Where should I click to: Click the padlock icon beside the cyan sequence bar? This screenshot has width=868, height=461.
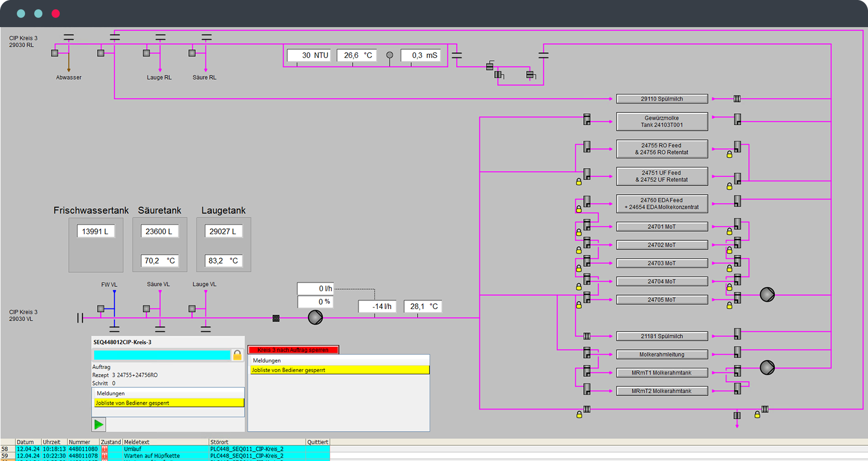coord(237,355)
